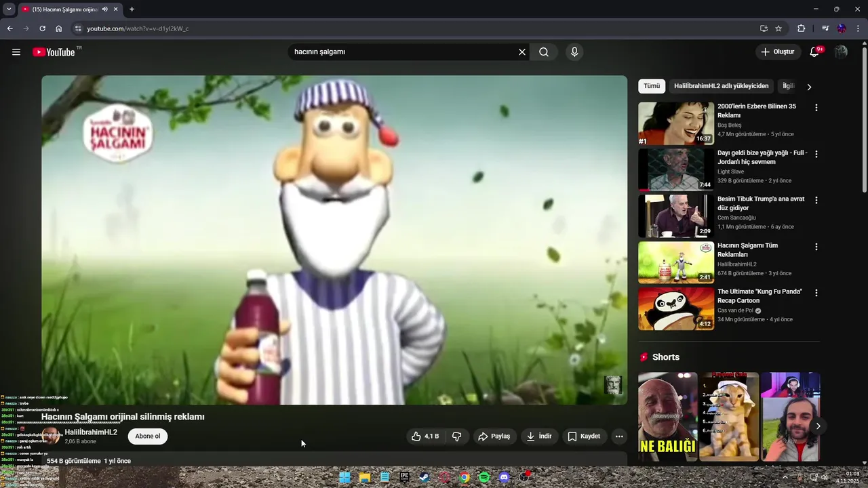Close the Hacının Şalgamı tab
The height and width of the screenshot is (488, 868).
116,9
